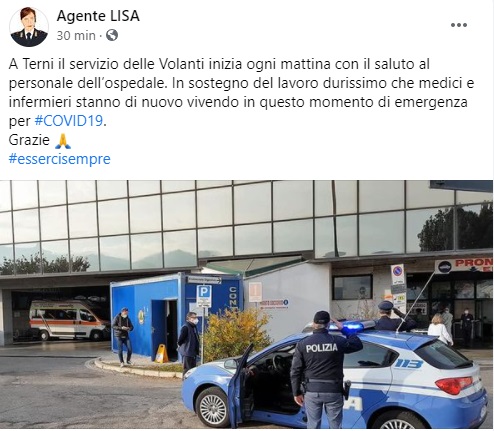This screenshot has width=494, height=431.
Task: Click the police car's front wheel
Action: point(213,408)
